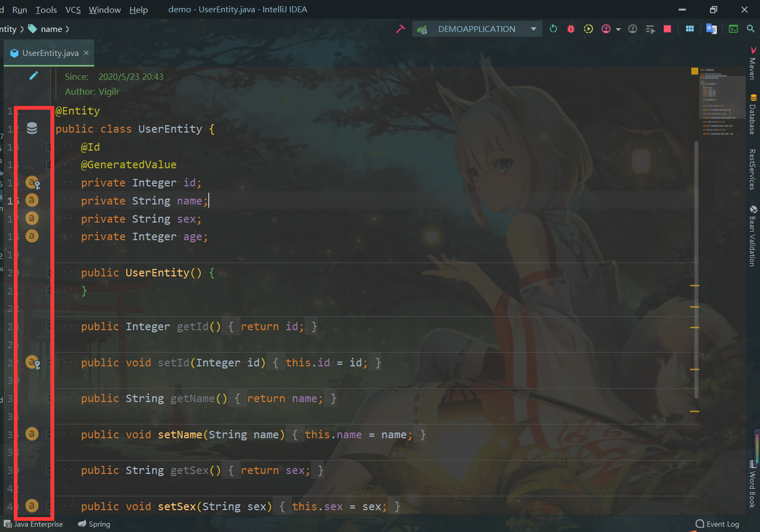The width and height of the screenshot is (760, 532).
Task: Open the DEMOAPPLICATION run configuration dropdown
Action: 477,29
